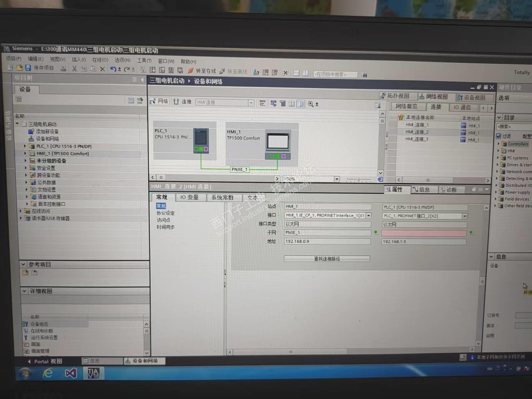Click the PN/IE_1 subnet label
The image size is (532, 399).
click(x=239, y=169)
